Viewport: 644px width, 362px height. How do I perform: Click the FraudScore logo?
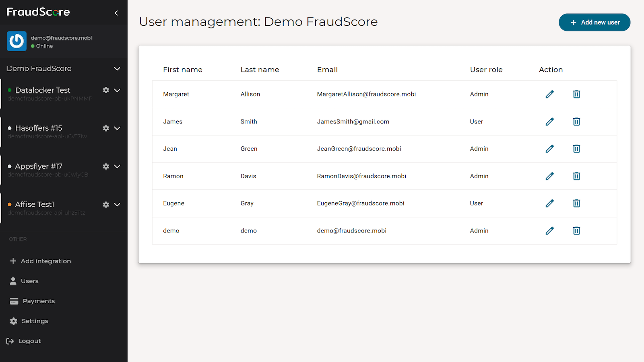click(x=38, y=12)
